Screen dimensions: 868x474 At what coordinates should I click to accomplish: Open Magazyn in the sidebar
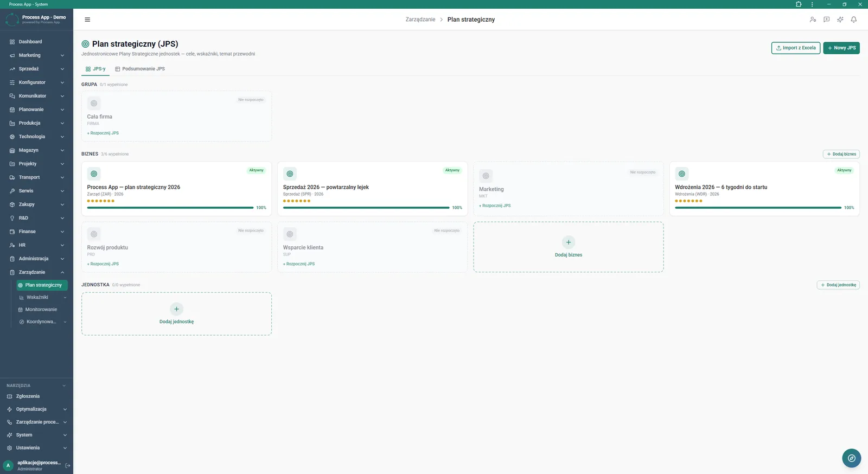click(x=36, y=150)
